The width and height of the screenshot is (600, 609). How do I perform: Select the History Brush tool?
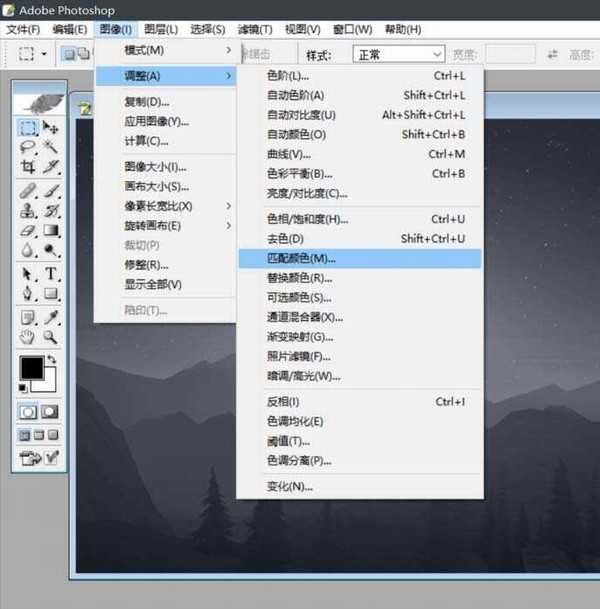[x=50, y=211]
